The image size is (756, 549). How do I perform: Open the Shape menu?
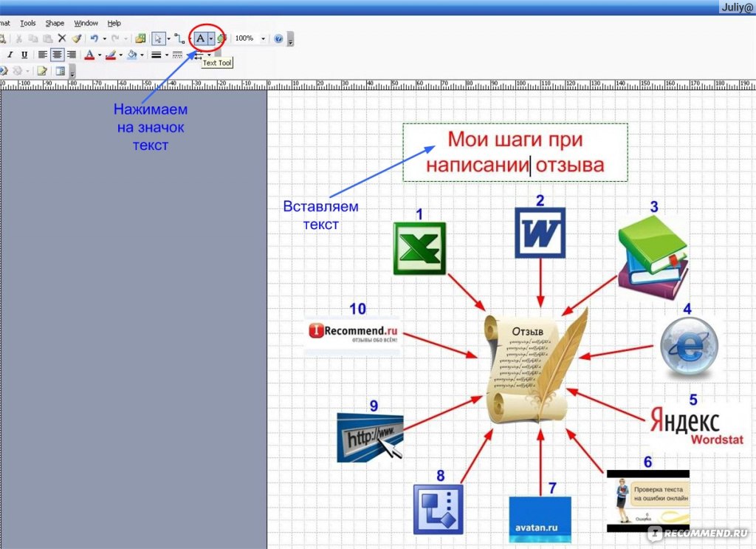pos(55,23)
